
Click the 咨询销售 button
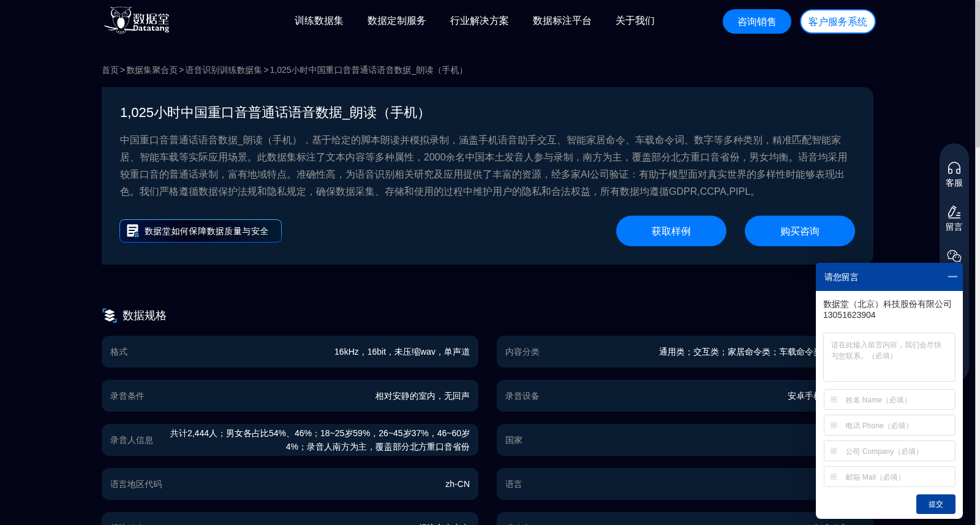click(756, 21)
